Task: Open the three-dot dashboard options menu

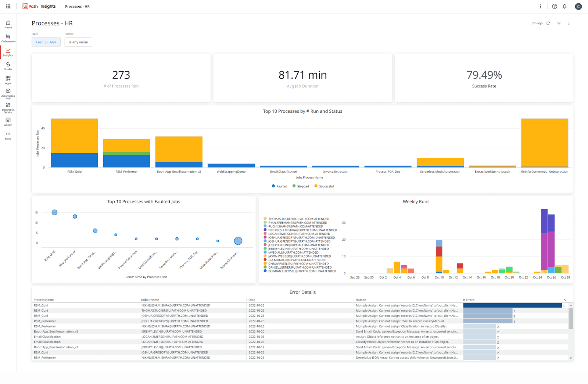Action: pos(569,23)
